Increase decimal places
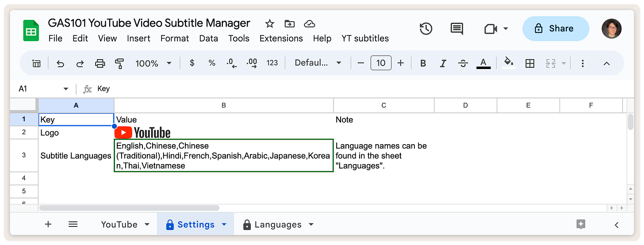This screenshot has width=644, height=245. point(252,63)
